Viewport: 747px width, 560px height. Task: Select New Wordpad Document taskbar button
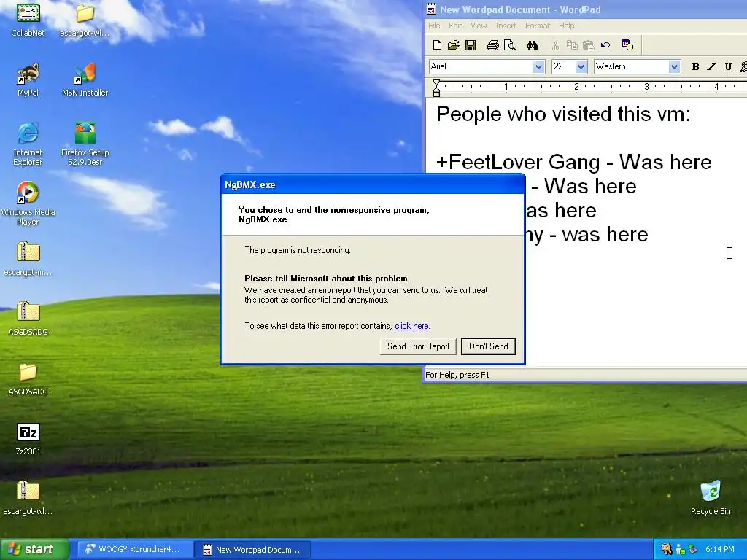click(253, 550)
